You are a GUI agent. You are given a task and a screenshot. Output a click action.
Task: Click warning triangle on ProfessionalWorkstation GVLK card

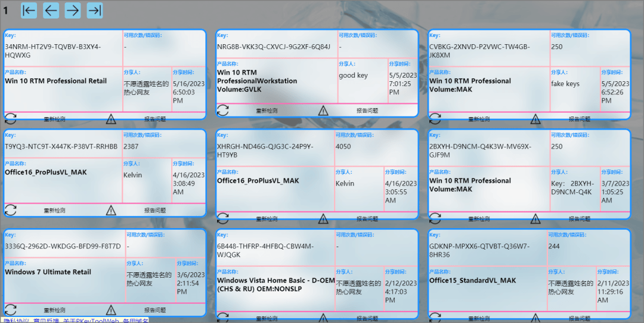pos(323,110)
